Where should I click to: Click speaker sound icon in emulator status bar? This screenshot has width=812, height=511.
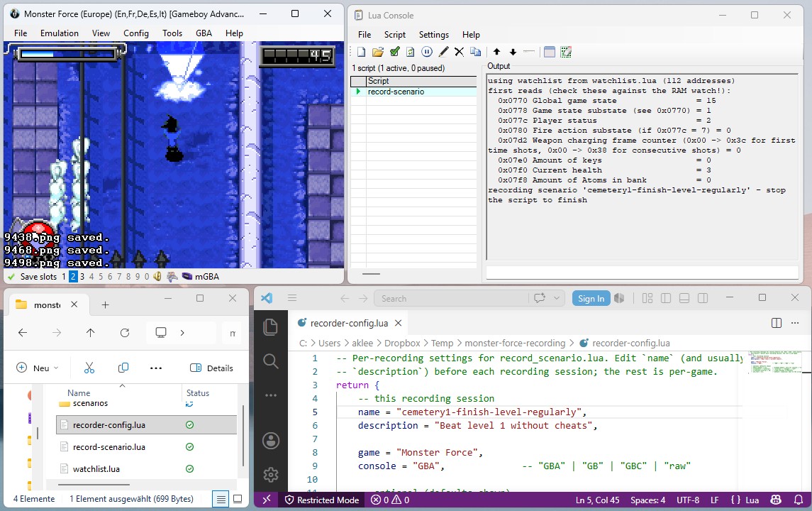click(157, 277)
